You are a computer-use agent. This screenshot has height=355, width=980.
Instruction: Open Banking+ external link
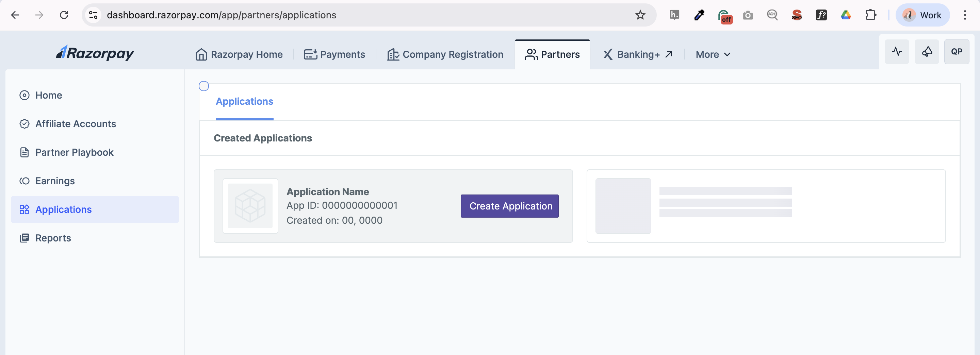click(638, 54)
